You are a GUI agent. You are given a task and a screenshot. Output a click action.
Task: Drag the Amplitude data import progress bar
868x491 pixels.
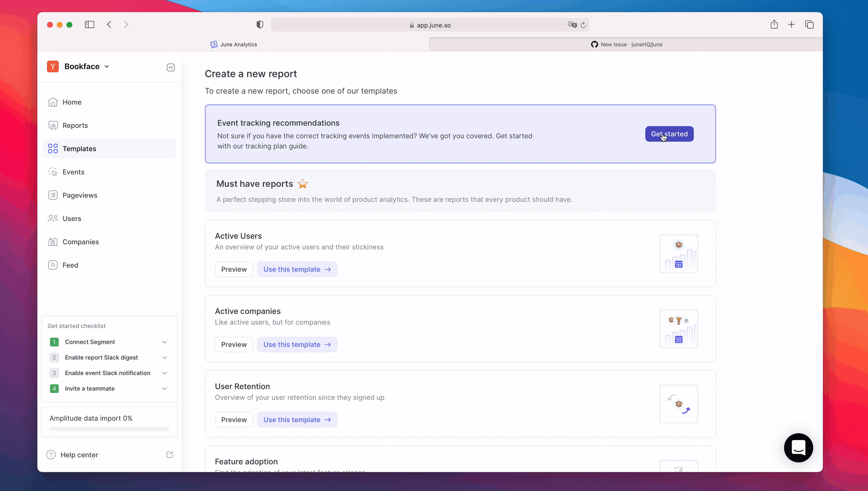pyautogui.click(x=109, y=429)
